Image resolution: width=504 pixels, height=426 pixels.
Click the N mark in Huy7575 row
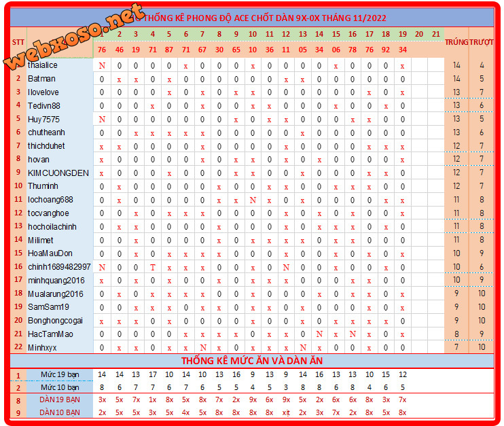(102, 120)
